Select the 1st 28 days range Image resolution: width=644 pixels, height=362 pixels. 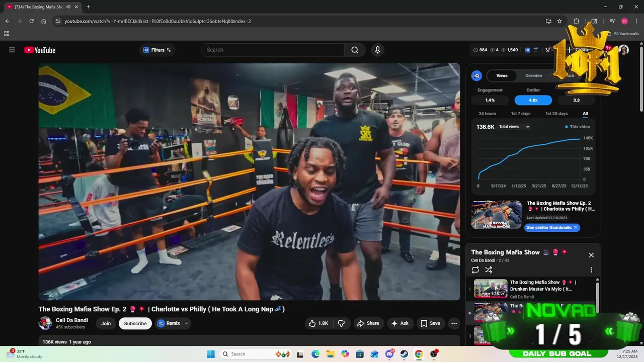556,114
